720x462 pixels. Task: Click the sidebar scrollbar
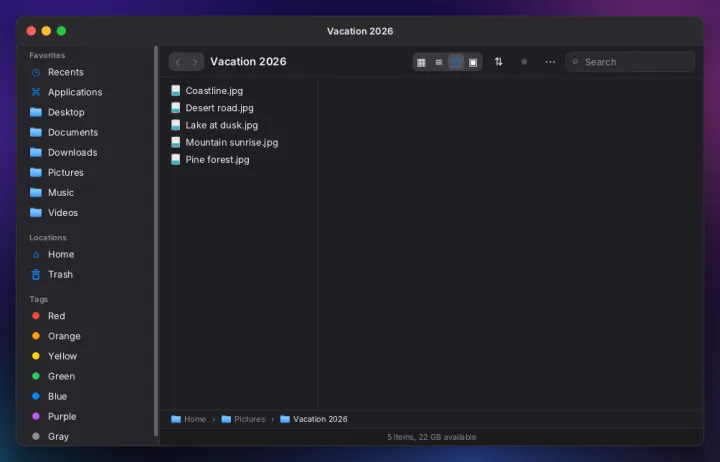[x=156, y=241]
